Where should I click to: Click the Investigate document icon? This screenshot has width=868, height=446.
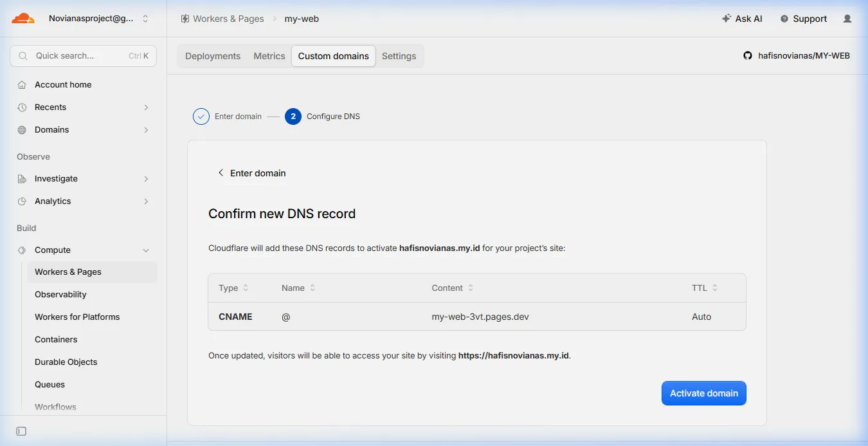click(22, 178)
